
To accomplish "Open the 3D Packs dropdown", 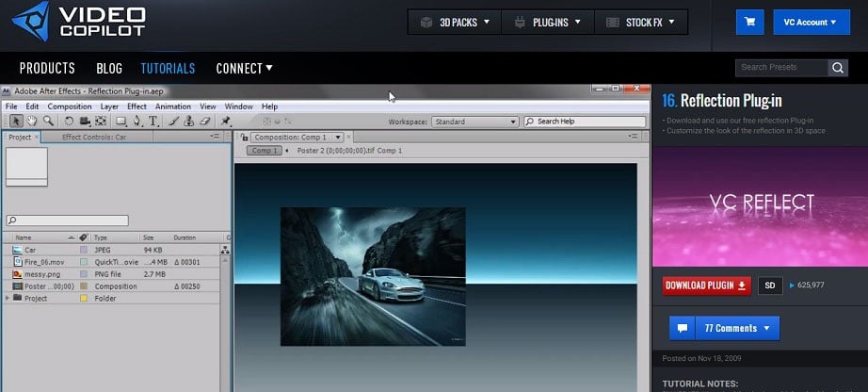I will pos(455,23).
